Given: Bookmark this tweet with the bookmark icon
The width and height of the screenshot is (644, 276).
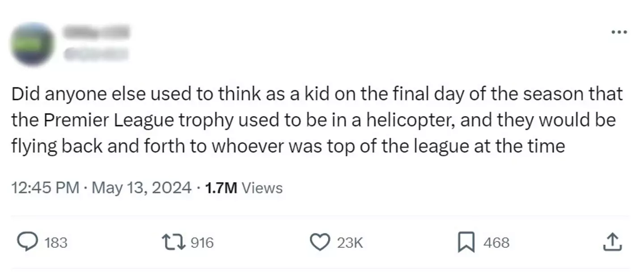Looking at the screenshot, I should pyautogui.click(x=467, y=243).
